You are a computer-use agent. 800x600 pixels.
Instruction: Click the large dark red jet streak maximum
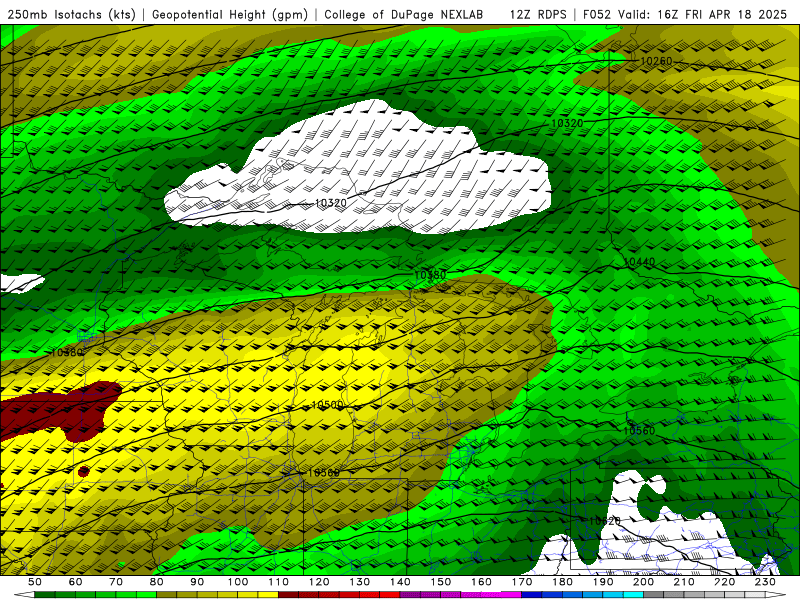click(61, 411)
